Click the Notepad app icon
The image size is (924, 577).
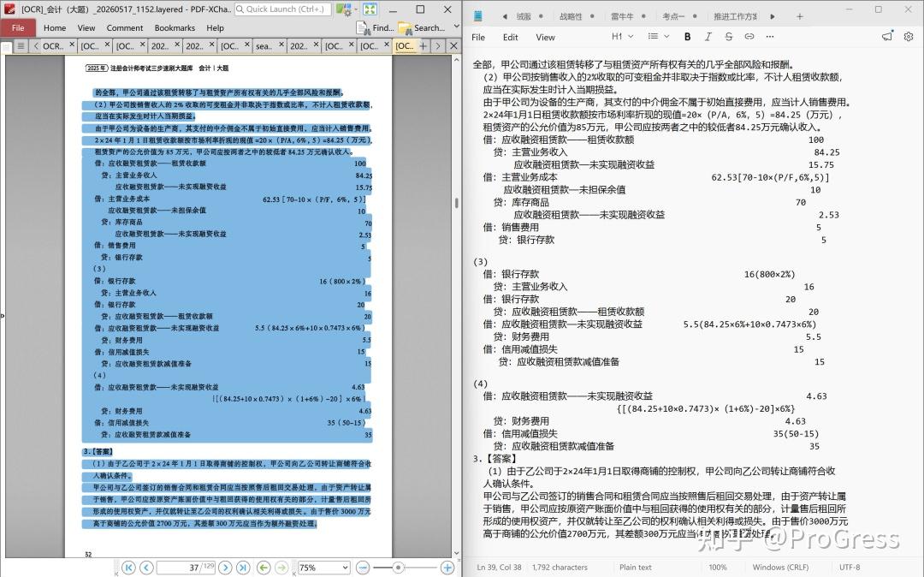pyautogui.click(x=478, y=16)
